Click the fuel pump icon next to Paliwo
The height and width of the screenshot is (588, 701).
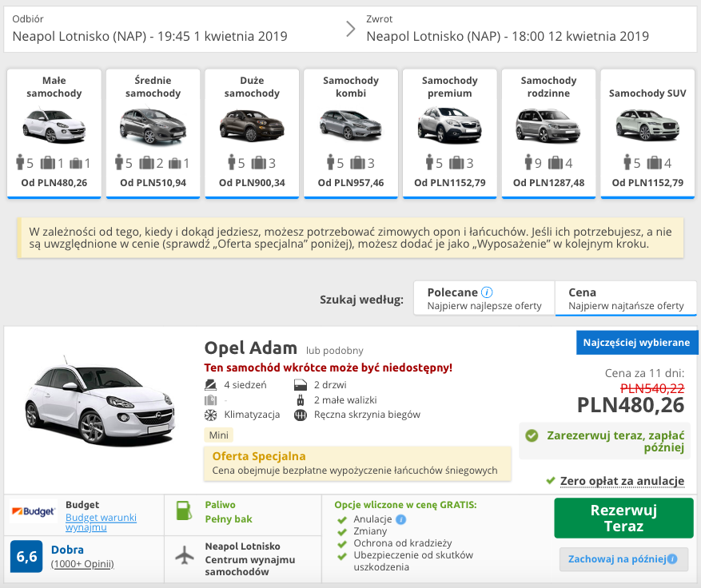(x=183, y=511)
